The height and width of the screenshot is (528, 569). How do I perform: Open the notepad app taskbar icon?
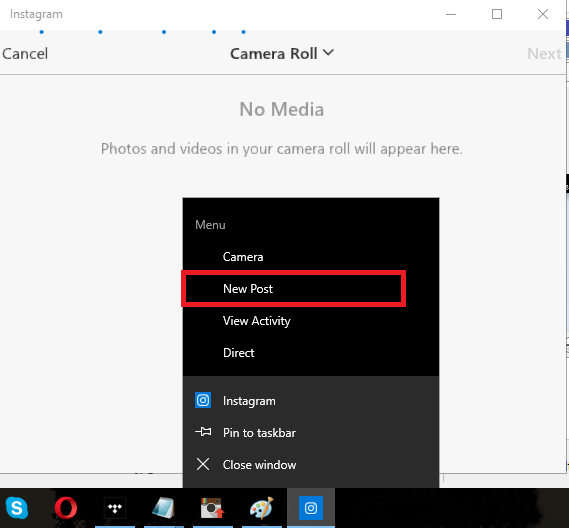tap(164, 508)
